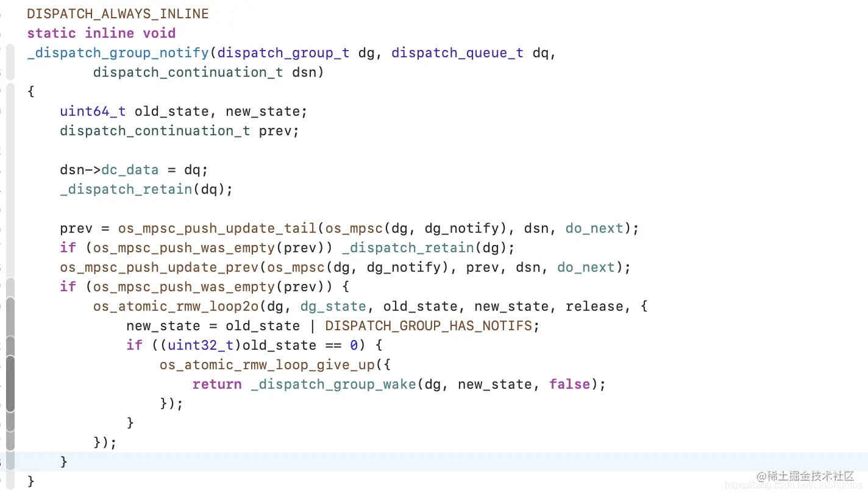Click the os_mpsc_push_update_tail call
868x496 pixels.
click(217, 228)
